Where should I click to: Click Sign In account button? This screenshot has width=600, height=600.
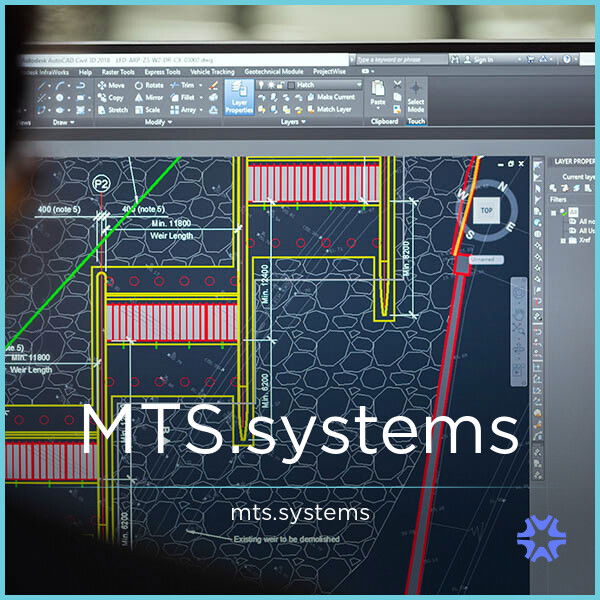click(x=479, y=60)
